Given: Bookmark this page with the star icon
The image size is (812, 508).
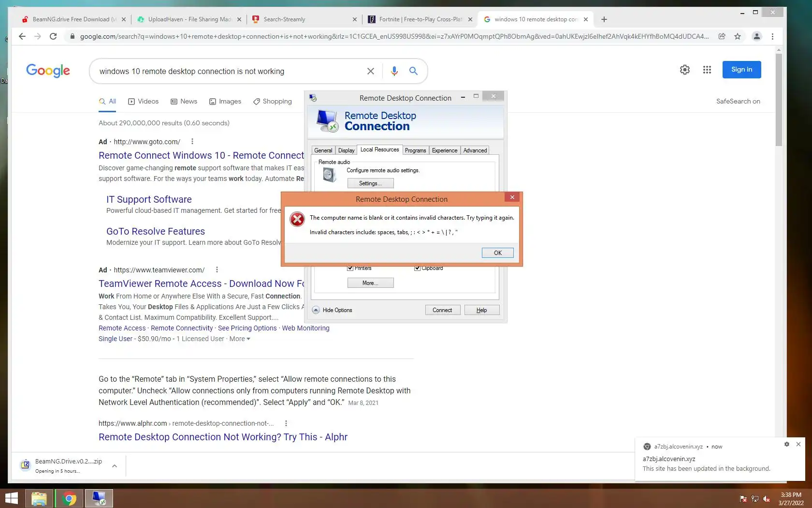Looking at the screenshot, I should [x=738, y=36].
